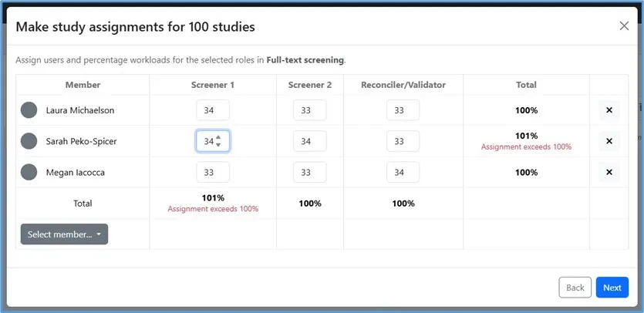644x313 pixels.
Task: Focus Sarah's Screener 2 percentage field
Action: (x=309, y=141)
